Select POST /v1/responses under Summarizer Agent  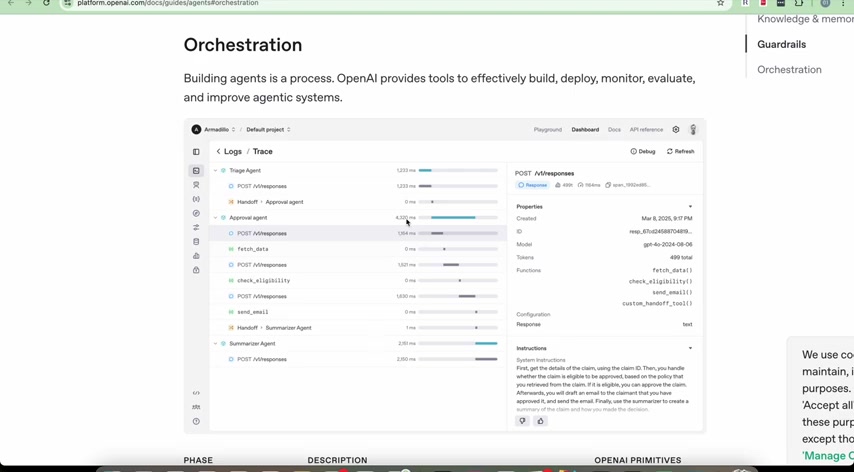[358, 359]
